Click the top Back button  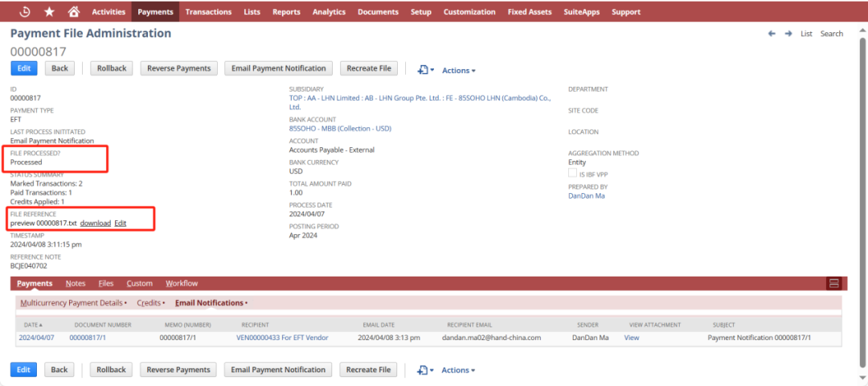coord(59,68)
